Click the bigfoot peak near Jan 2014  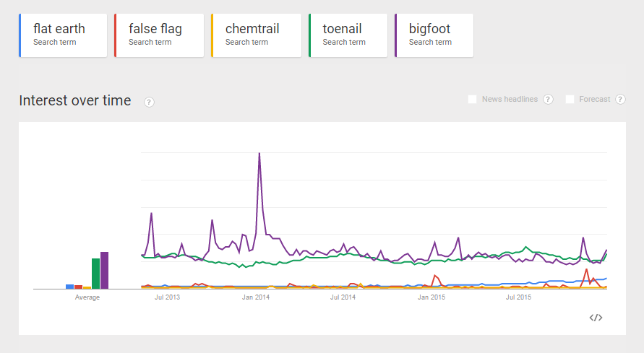coord(259,154)
